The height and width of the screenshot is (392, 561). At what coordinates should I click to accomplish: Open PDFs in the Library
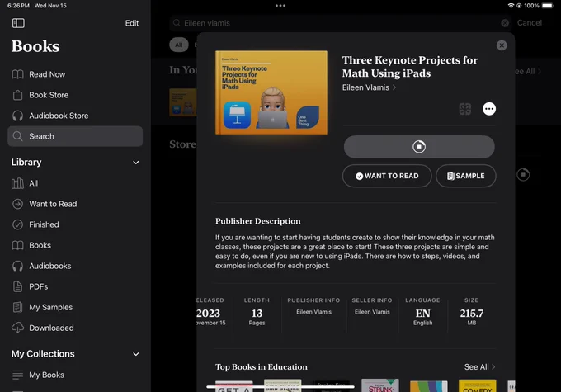tap(75, 286)
